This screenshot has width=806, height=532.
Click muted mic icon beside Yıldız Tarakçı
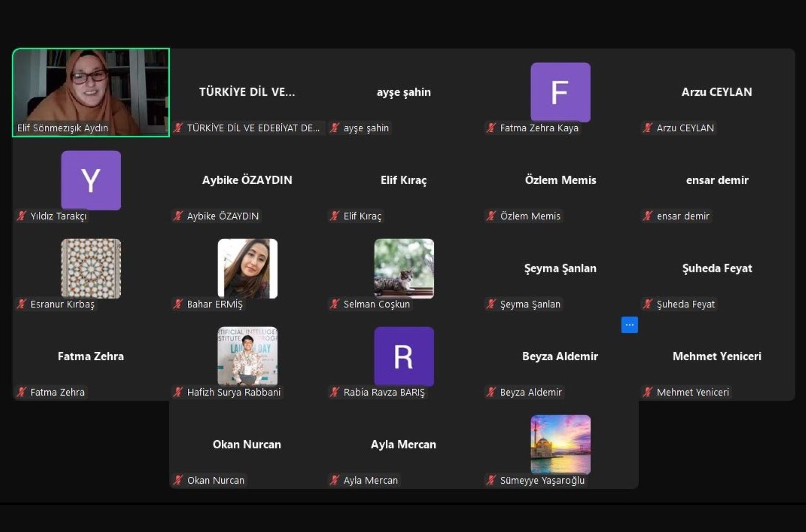[x=21, y=216]
